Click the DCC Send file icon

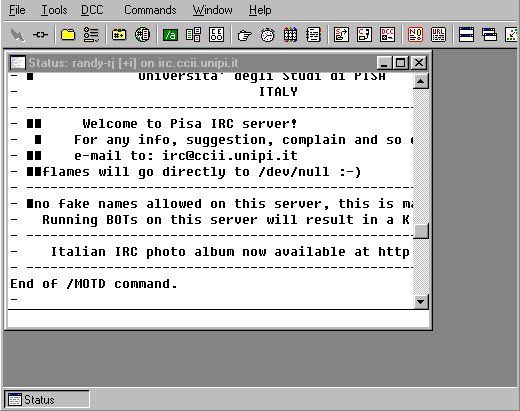[x=342, y=35]
